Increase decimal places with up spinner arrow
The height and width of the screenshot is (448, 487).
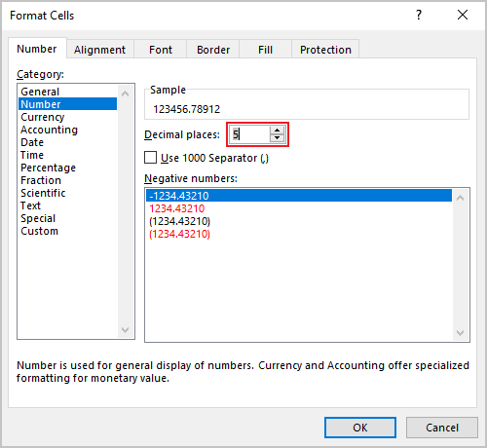tap(277, 131)
